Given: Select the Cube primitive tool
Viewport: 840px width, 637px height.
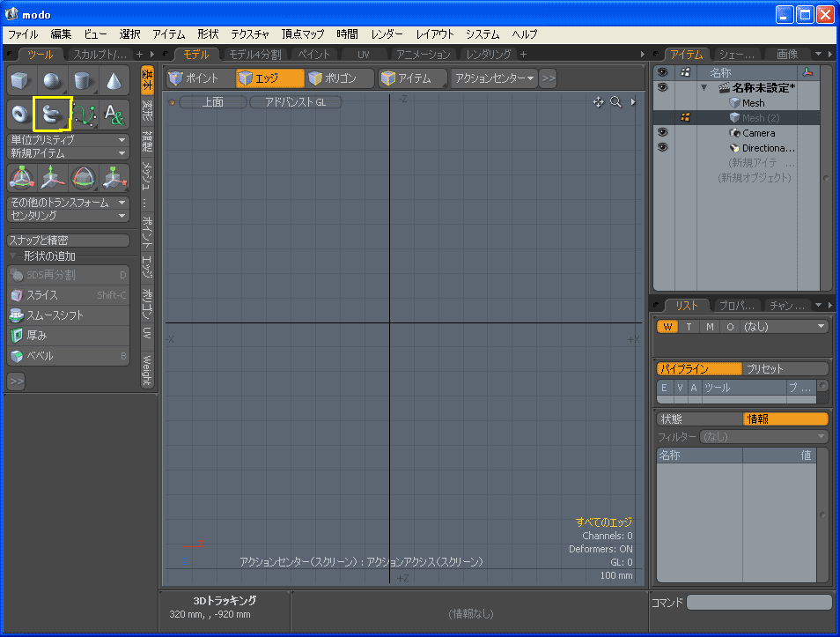Looking at the screenshot, I should [20, 82].
